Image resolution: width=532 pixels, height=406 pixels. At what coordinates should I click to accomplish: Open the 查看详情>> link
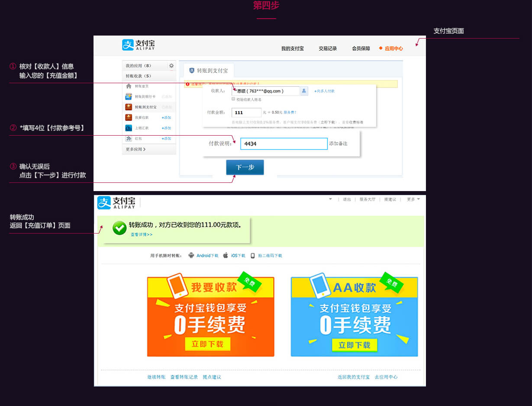(x=142, y=234)
